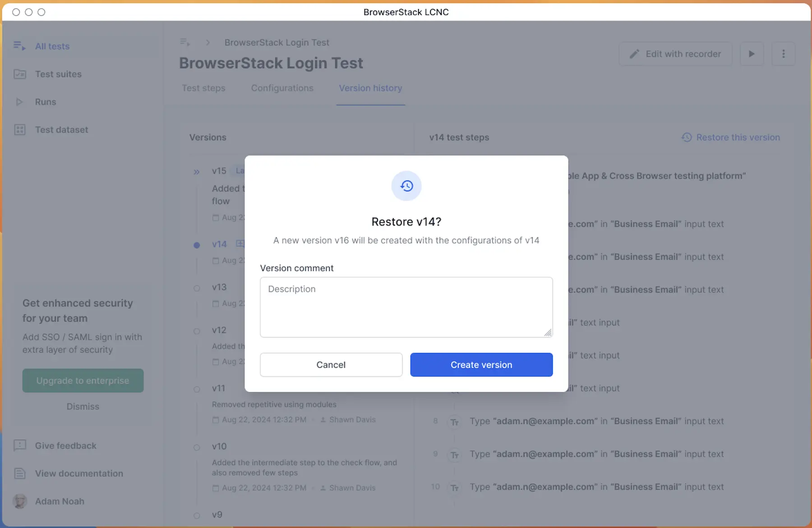Click the Versions panel heading

click(208, 137)
